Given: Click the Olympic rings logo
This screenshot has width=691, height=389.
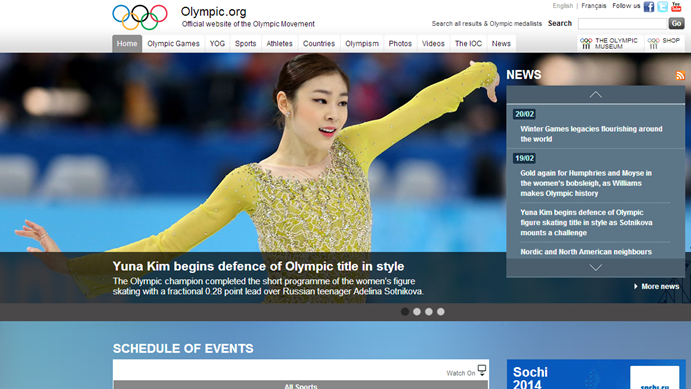Looking at the screenshot, I should point(140,17).
